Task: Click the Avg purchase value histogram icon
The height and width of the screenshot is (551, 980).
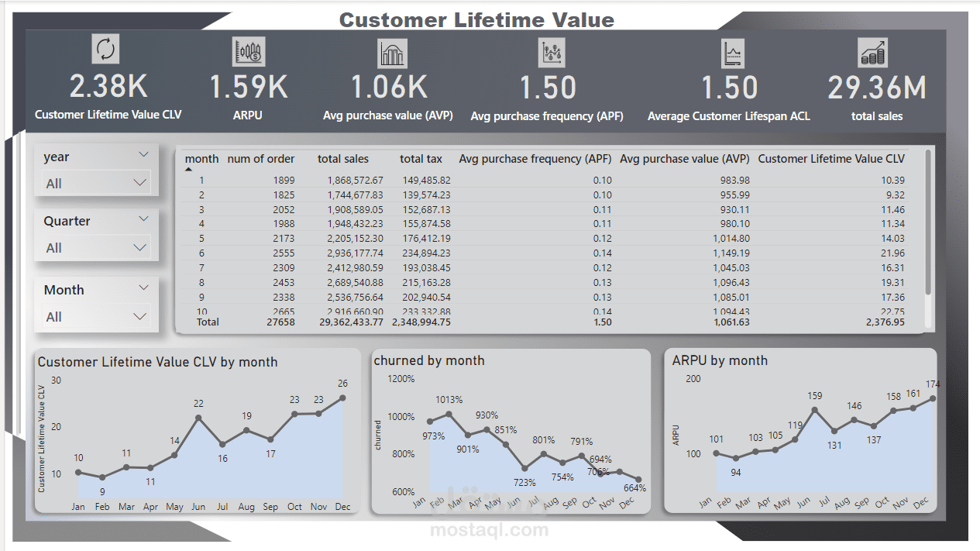Action: (x=392, y=52)
